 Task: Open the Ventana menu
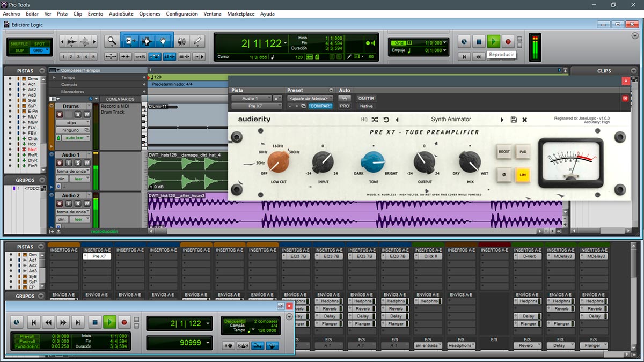coord(213,13)
